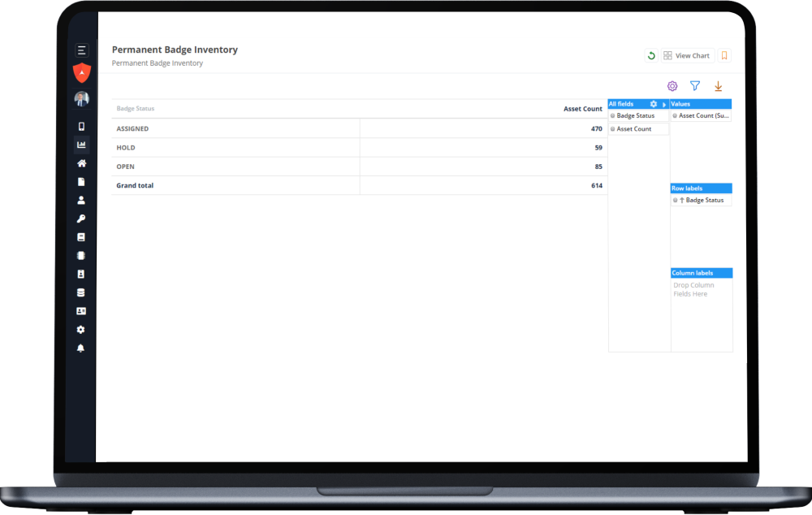Viewport: 812px width, 515px height.
Task: Open the sidebar settings gear icon
Action: (81, 330)
